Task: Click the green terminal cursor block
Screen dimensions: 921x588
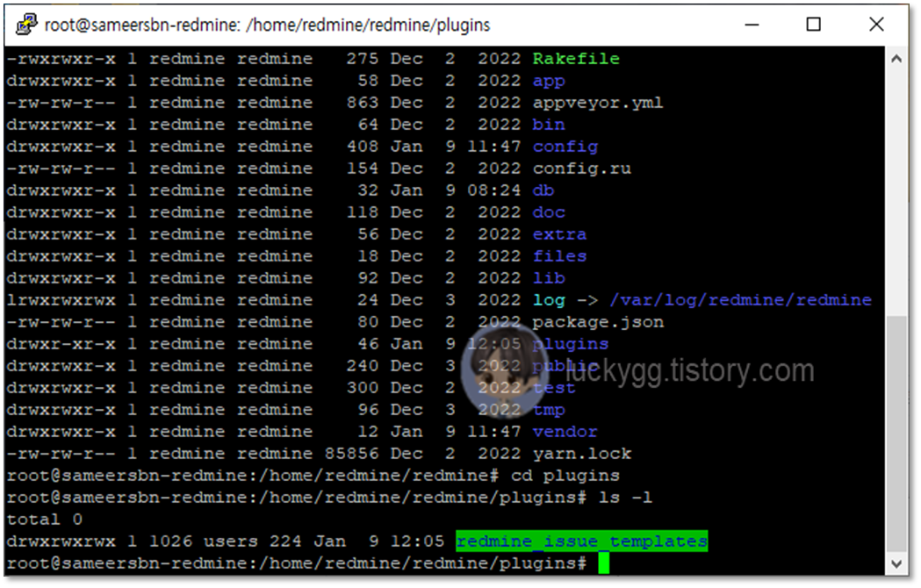Action: pos(604,563)
